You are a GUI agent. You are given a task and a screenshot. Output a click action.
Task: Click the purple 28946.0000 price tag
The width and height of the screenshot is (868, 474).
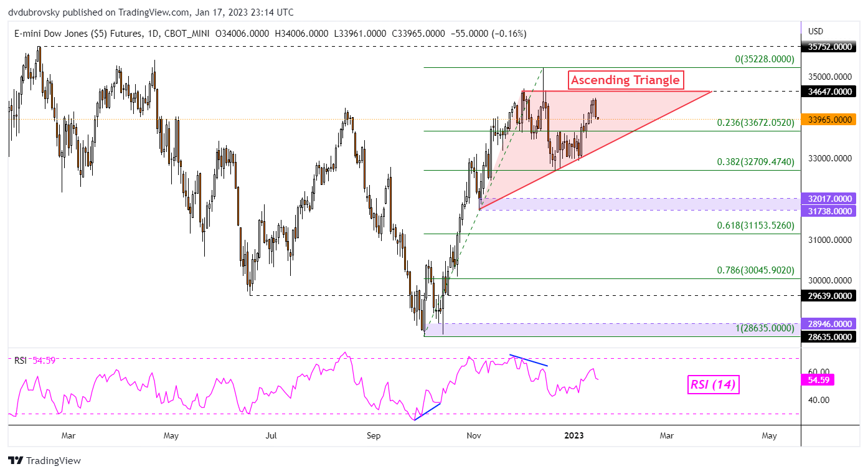(830, 324)
